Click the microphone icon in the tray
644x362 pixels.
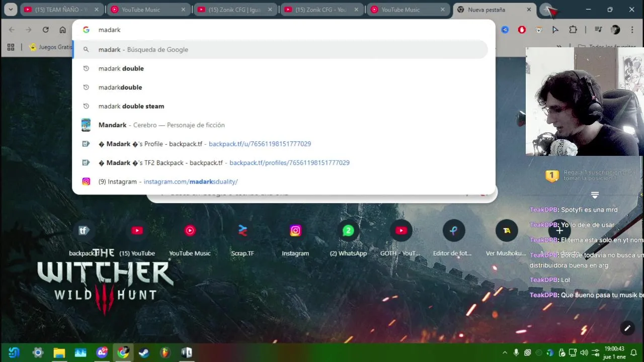516,352
